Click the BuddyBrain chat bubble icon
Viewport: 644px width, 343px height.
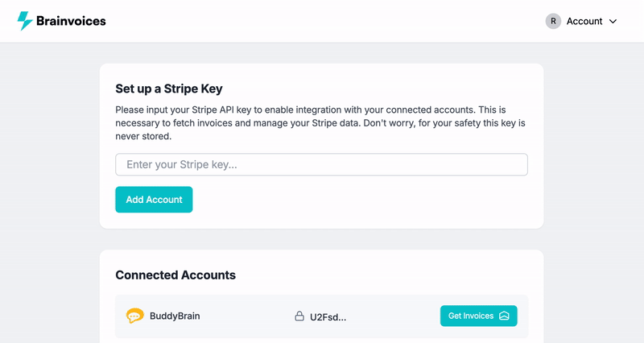point(134,316)
